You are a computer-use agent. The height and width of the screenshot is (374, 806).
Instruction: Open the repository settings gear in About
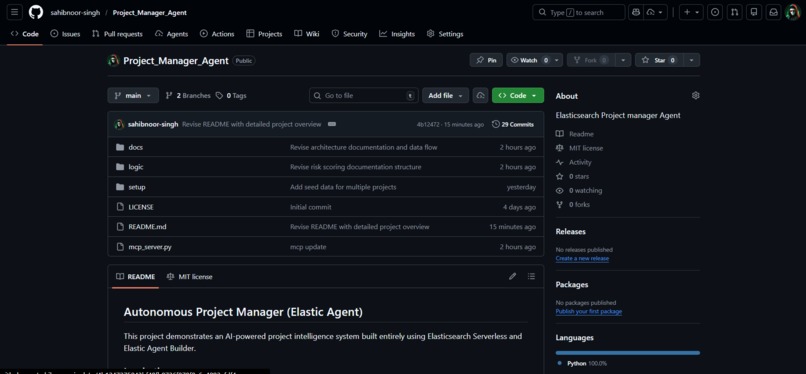pyautogui.click(x=695, y=96)
